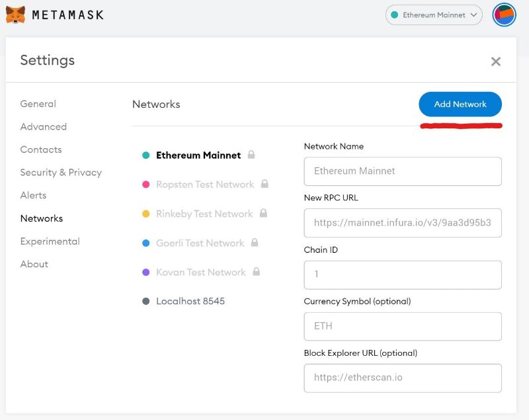Expand the Ethereum Mainnet network dropdown
529x420 pixels.
[434, 15]
